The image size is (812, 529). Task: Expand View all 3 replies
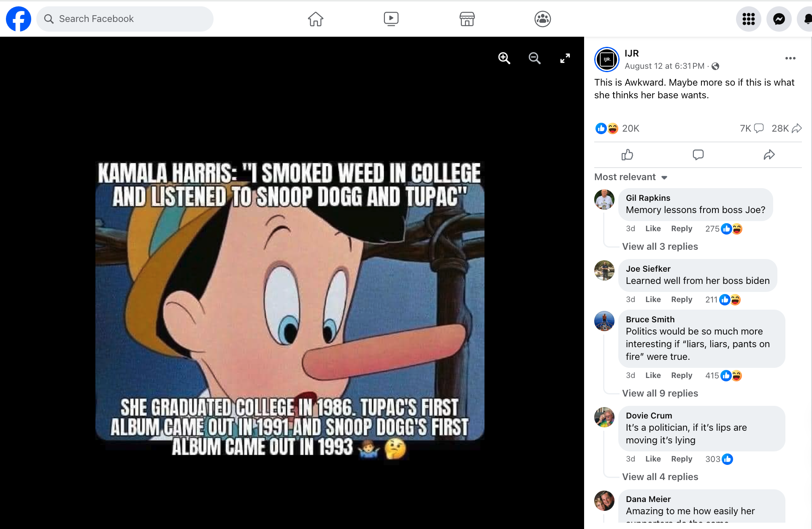point(660,246)
